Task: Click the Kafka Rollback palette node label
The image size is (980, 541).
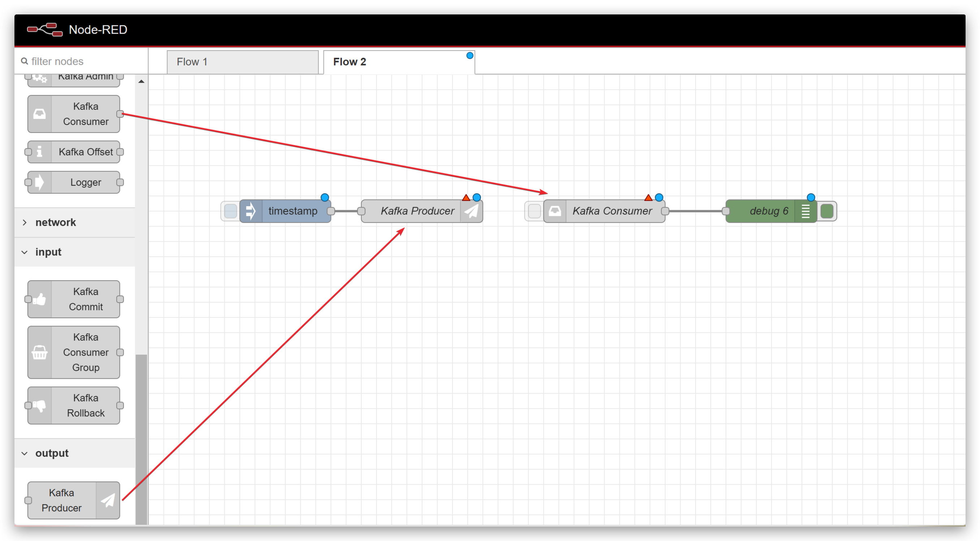Action: click(86, 406)
